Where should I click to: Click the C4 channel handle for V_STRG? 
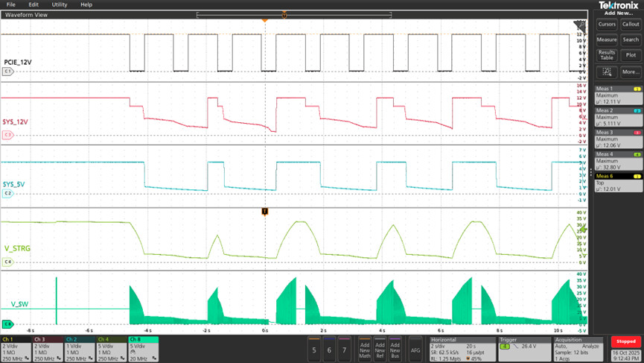pos(8,262)
